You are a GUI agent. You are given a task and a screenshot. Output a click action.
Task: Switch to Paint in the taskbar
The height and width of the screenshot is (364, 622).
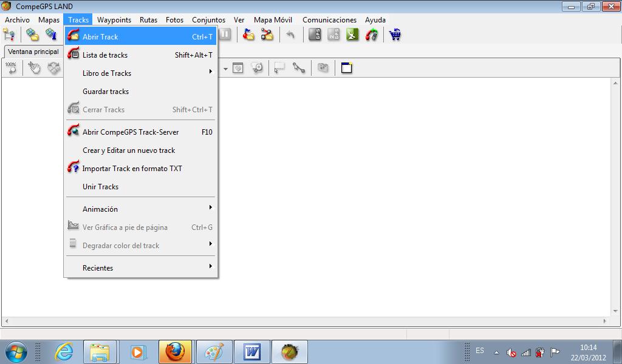[213, 352]
